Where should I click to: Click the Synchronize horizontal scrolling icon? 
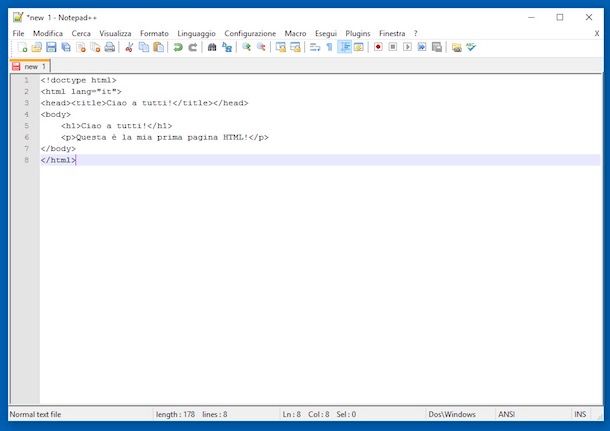295,47
